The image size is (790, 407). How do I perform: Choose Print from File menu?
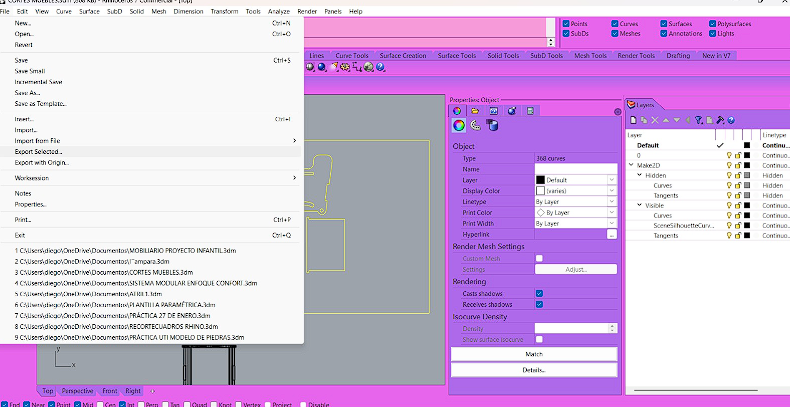(x=151, y=220)
